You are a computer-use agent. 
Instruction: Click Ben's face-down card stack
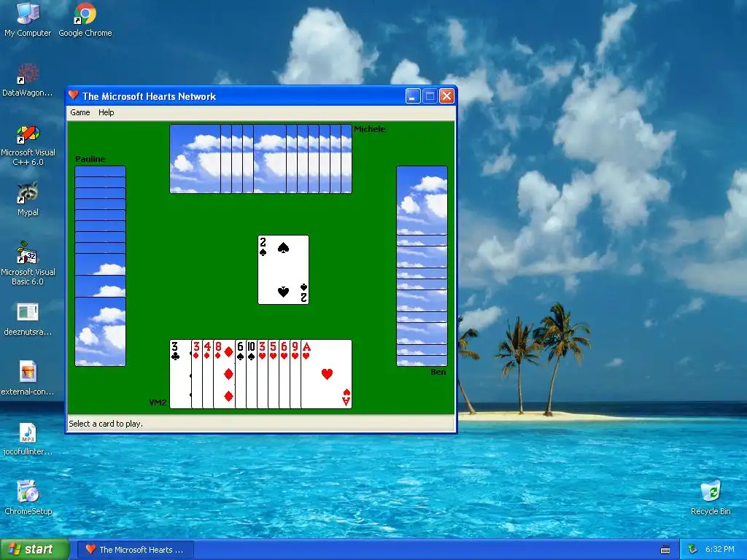point(422,266)
